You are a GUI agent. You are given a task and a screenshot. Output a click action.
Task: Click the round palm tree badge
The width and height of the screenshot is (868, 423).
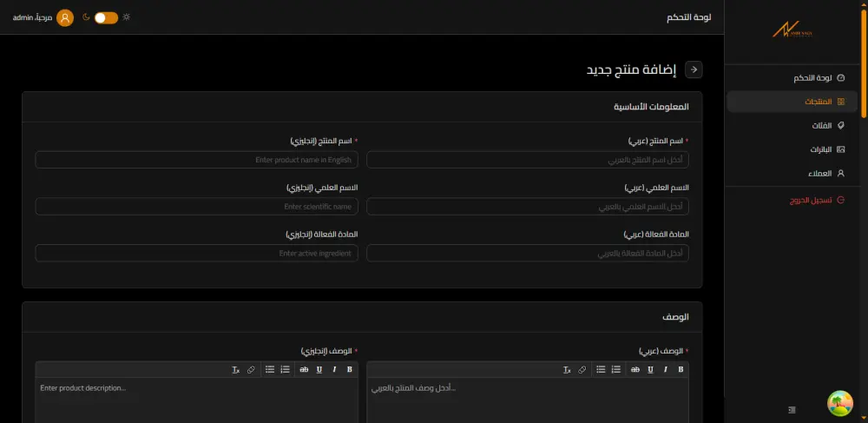click(839, 404)
